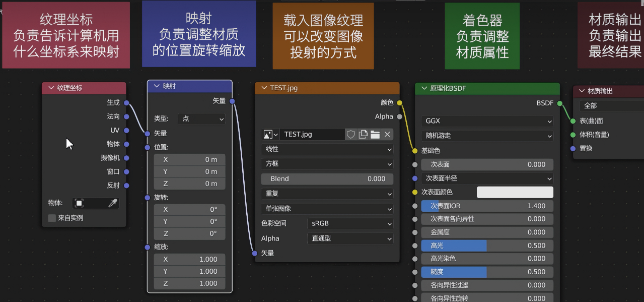Open the 类型 dropdown set to 点

pos(201,119)
